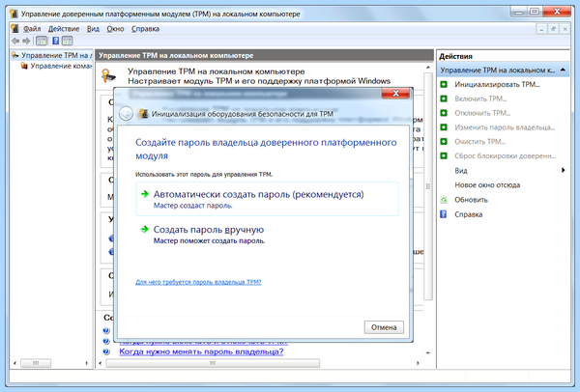Click 'Сброс блокировки доверенн...' action
The height and width of the screenshot is (392, 580).
(x=506, y=155)
